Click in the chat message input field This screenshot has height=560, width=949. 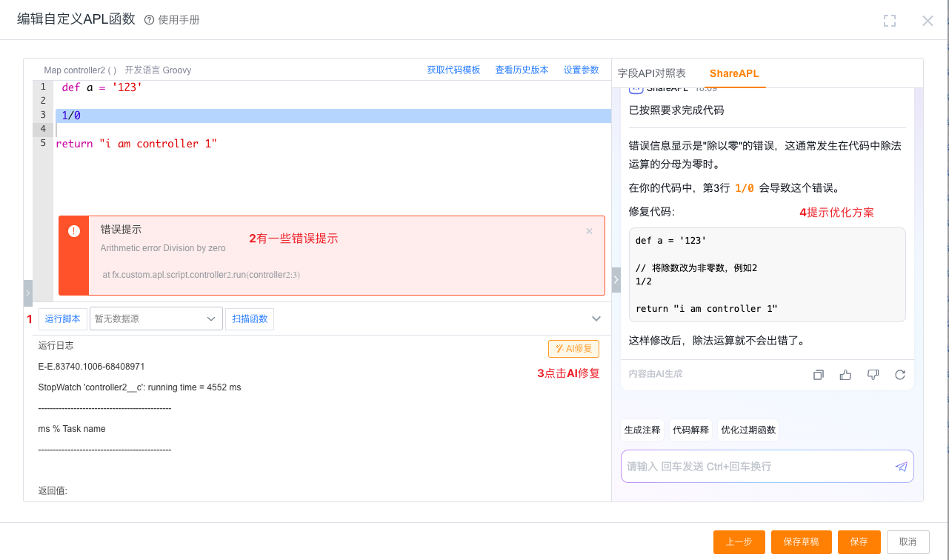pyautogui.click(x=756, y=467)
